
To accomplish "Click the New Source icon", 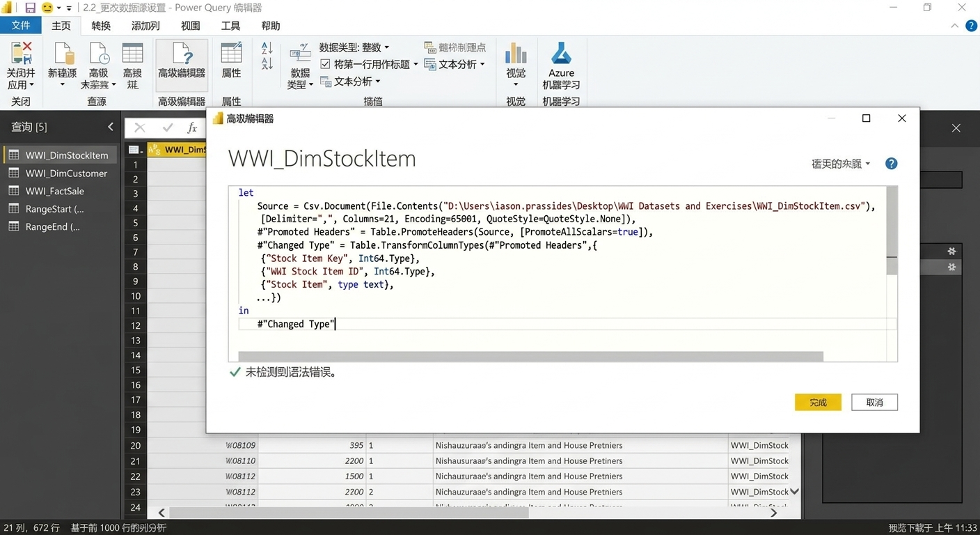I will click(63, 53).
